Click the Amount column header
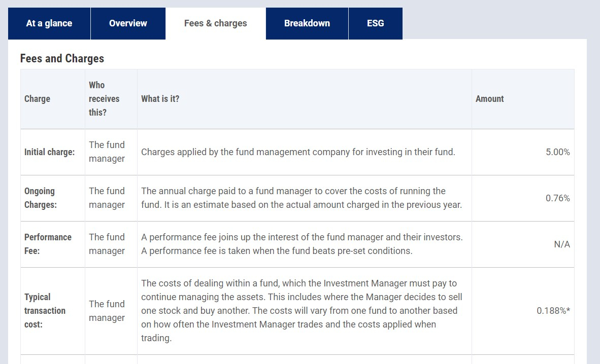600x364 pixels. 489,99
